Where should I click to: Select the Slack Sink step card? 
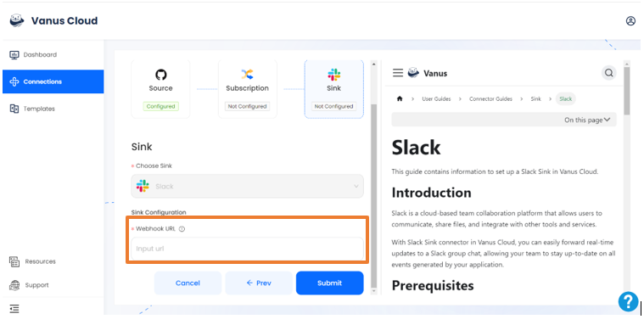pos(334,89)
